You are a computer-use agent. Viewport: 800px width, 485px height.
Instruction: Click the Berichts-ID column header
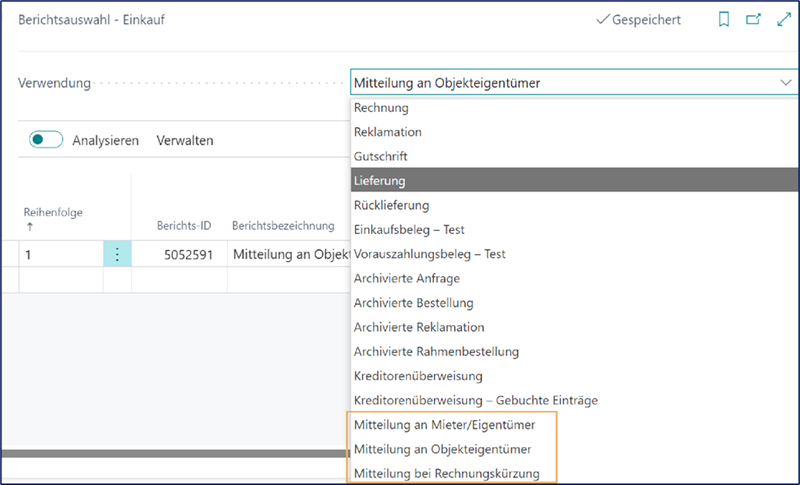pyautogui.click(x=184, y=226)
